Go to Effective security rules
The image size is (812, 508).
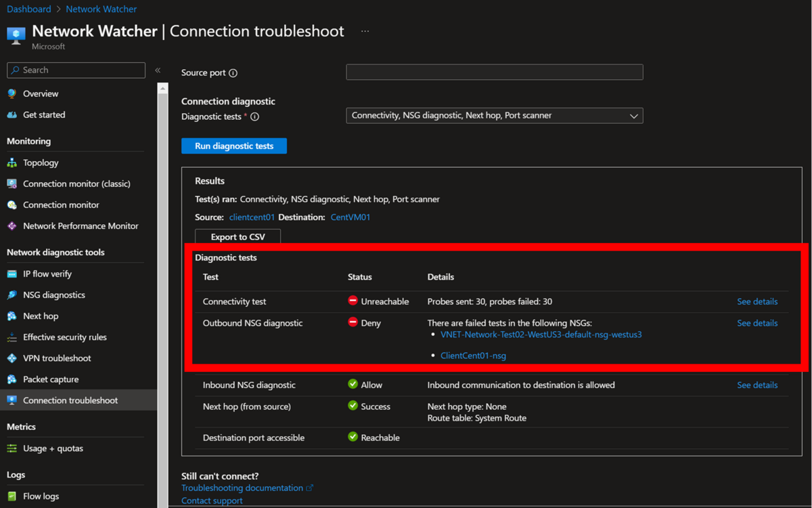[65, 337]
